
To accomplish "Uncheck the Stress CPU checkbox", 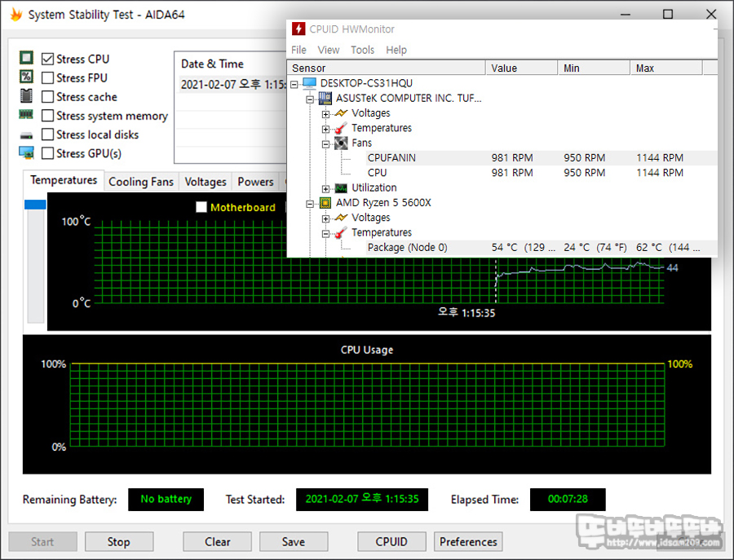I will click(x=47, y=59).
